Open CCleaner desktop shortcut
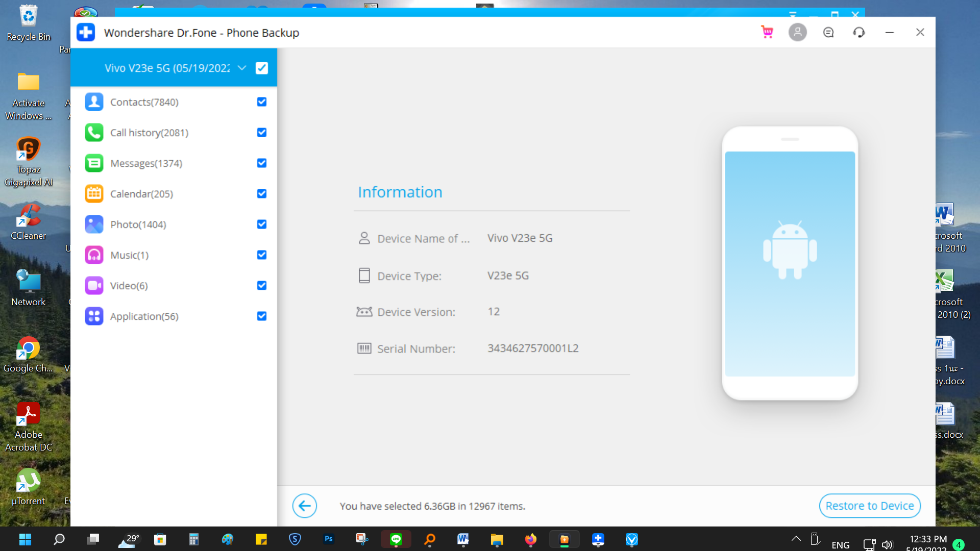 click(29, 222)
